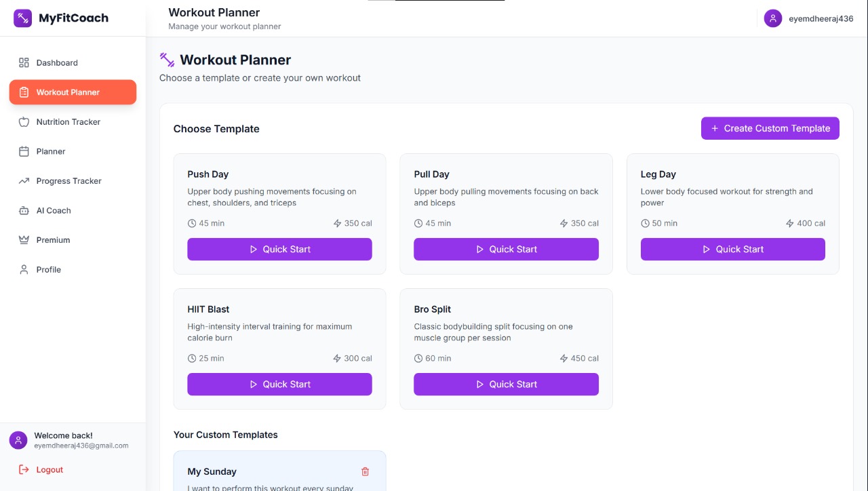Quick Start the Leg Day workout
This screenshot has height=491, width=868.
coord(732,249)
